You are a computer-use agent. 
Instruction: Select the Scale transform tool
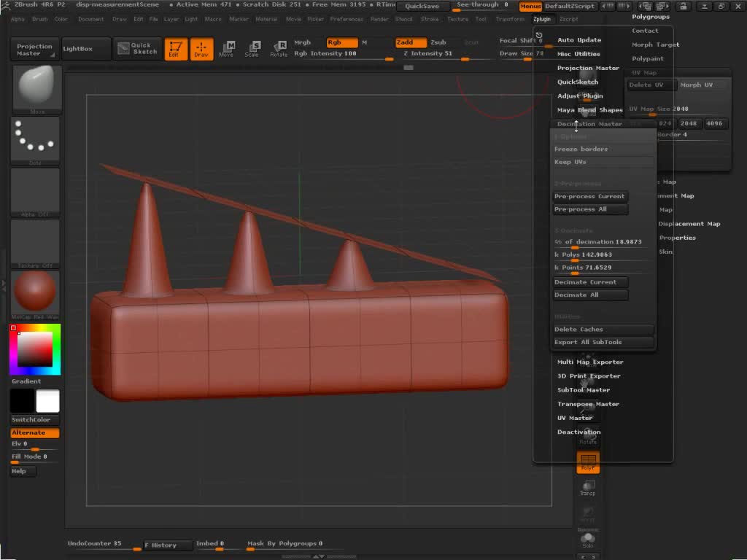[252, 49]
